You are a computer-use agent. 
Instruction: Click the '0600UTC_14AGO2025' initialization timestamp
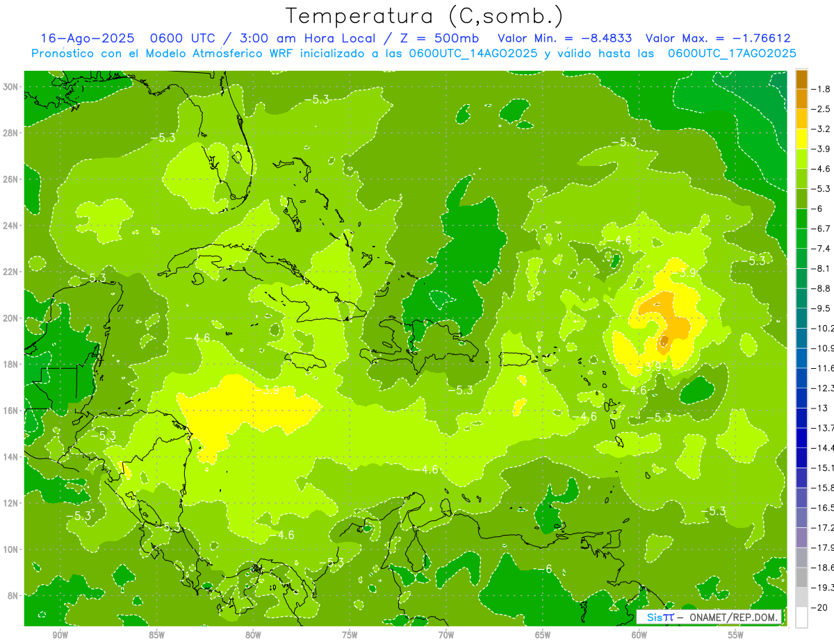[x=473, y=53]
